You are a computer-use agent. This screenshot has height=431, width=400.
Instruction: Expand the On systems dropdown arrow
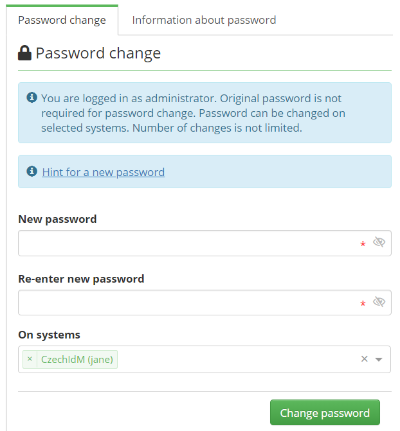379,359
